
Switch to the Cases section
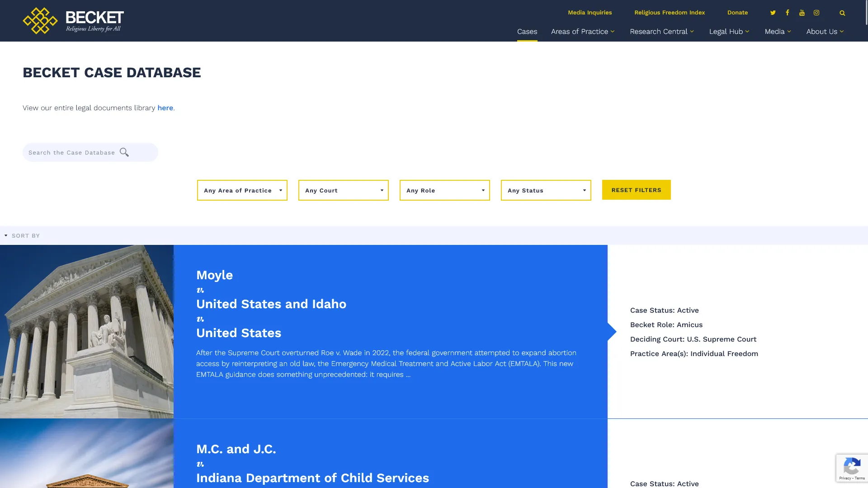point(527,32)
